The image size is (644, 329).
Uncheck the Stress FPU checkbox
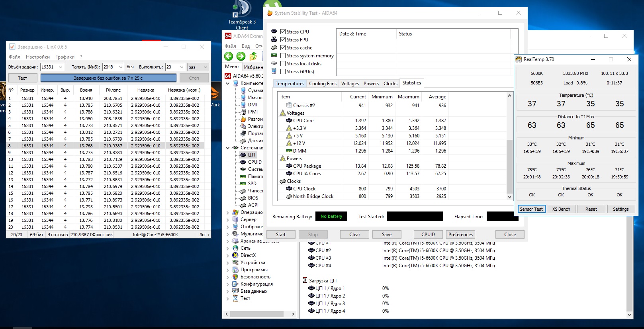283,40
